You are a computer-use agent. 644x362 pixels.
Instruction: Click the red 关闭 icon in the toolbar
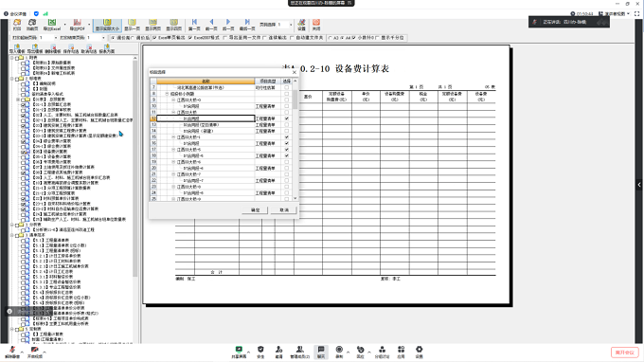[315, 25]
